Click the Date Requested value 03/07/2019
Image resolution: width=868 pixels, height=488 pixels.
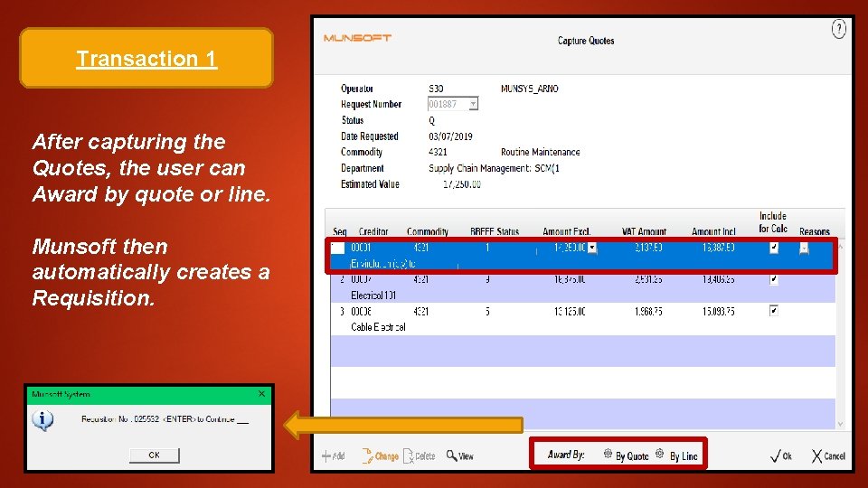(450, 136)
